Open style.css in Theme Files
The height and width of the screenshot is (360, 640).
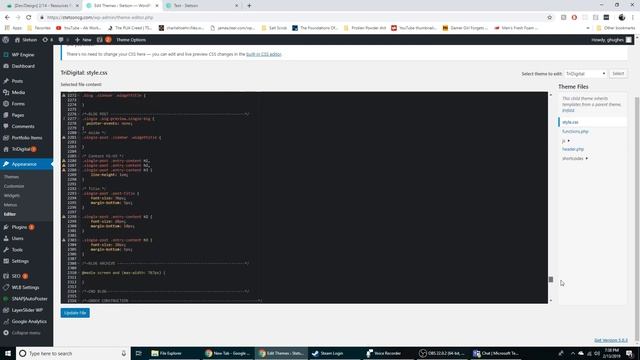pos(570,122)
